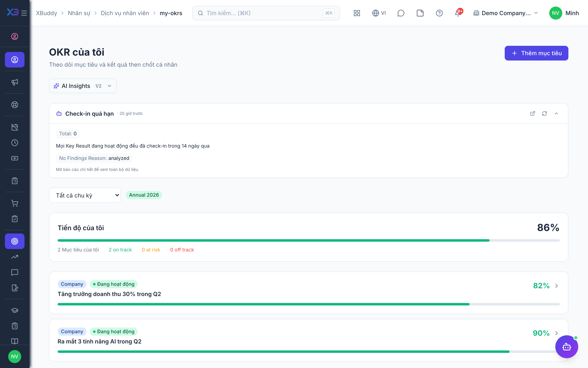Click the Tiến độ của tôi progress bar
The height and width of the screenshot is (368, 588).
(308, 240)
